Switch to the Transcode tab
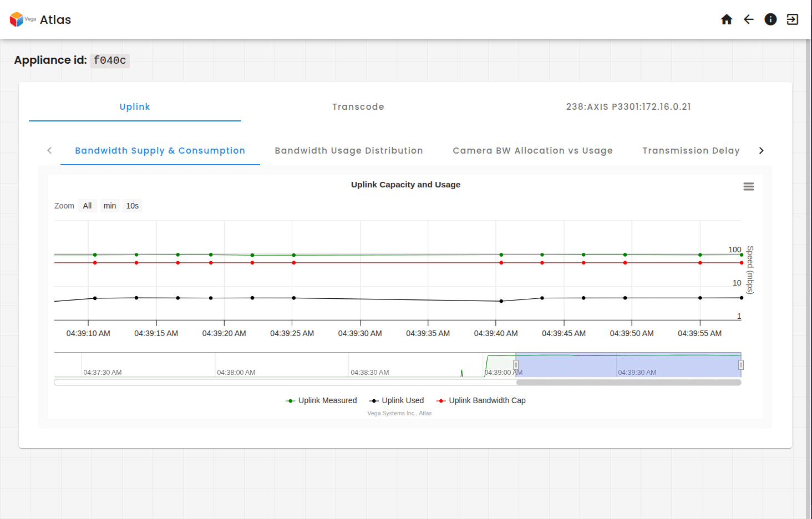The width and height of the screenshot is (812, 519). click(x=358, y=106)
